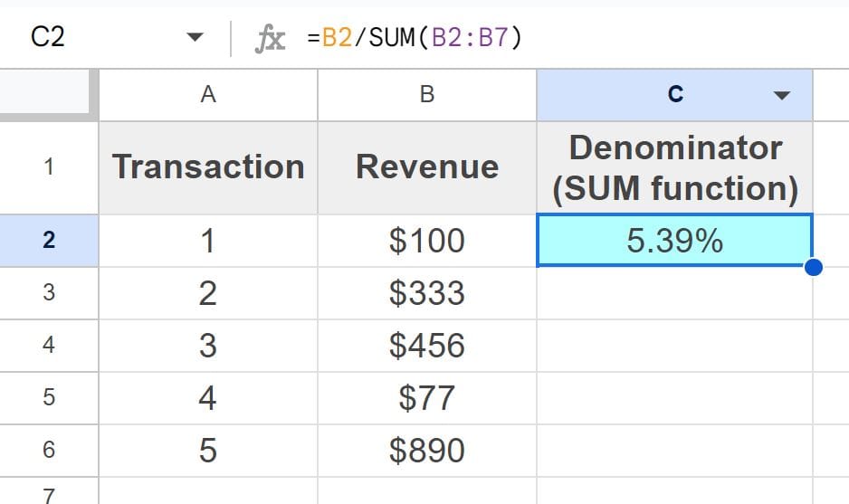Select the $100 revenue cell
The width and height of the screenshot is (849, 504).
point(427,241)
